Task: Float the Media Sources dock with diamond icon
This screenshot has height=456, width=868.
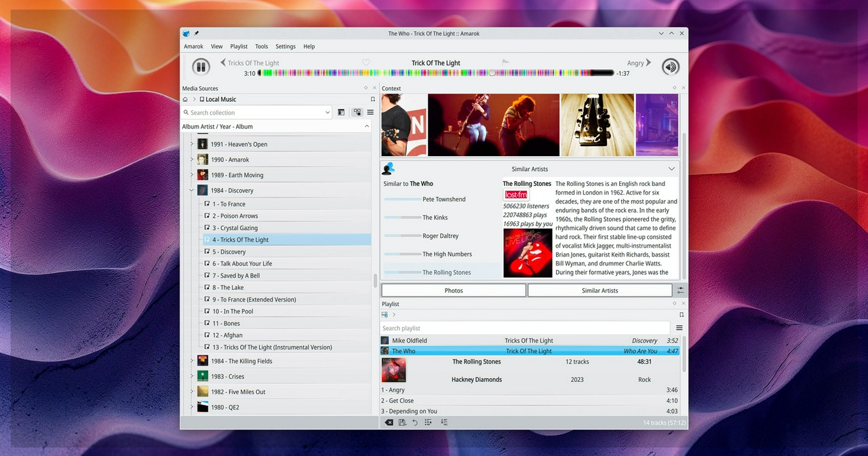Action: coord(366,88)
